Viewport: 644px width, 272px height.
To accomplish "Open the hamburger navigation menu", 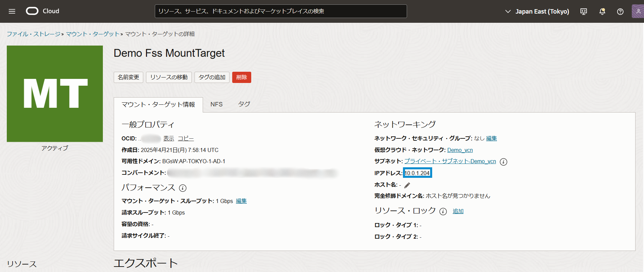I will pos(12,11).
